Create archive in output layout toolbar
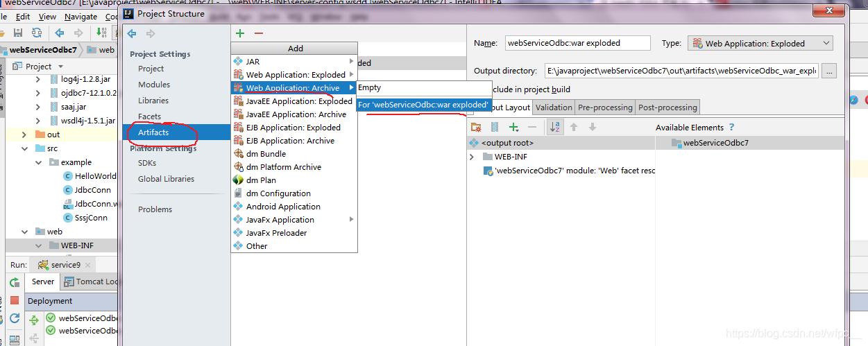This screenshot has width=868, height=346. click(x=495, y=128)
